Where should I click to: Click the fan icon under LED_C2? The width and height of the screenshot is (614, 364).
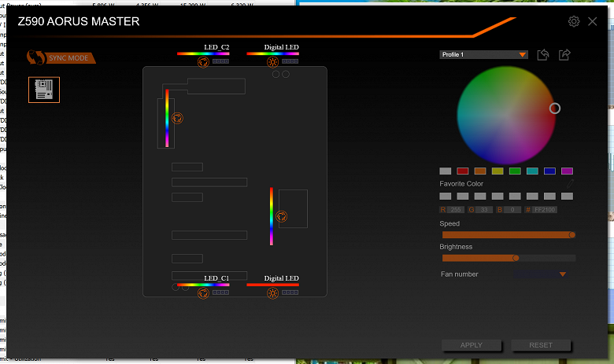tap(203, 62)
